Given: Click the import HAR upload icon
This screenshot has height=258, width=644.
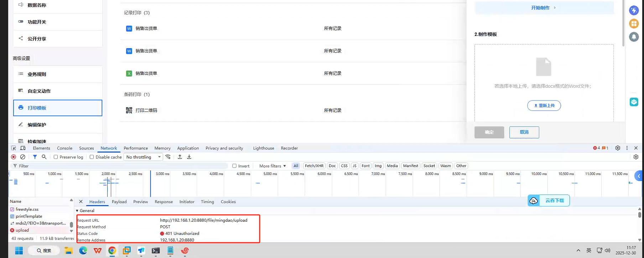Looking at the screenshot, I should pos(180,157).
